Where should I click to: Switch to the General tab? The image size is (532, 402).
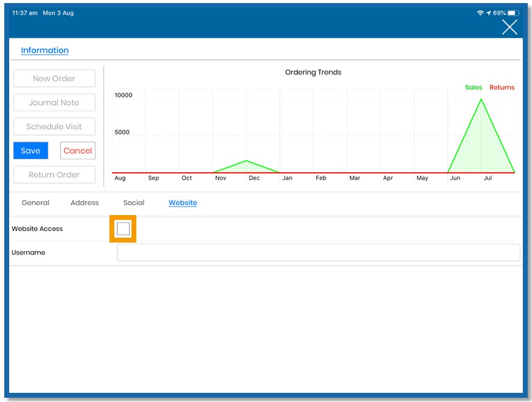pos(35,203)
